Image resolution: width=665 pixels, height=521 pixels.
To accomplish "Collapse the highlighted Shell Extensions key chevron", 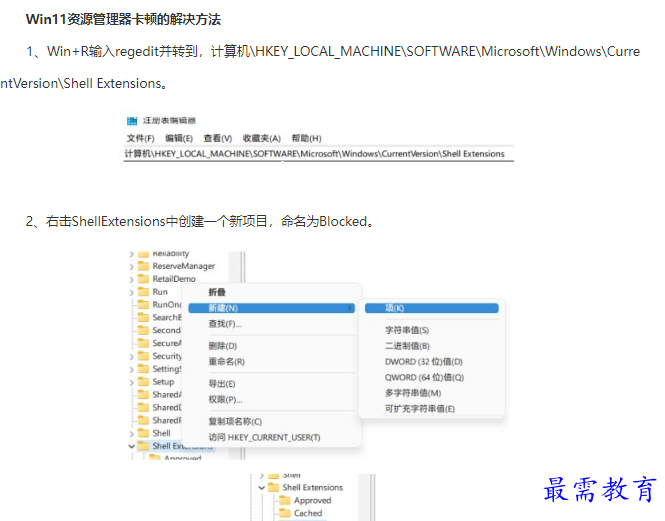I will (131, 446).
